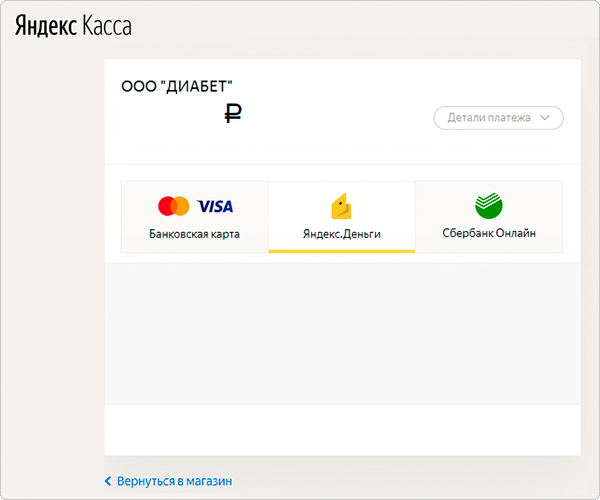
Task: Expand the Детали платежа dropdown
Action: (x=498, y=118)
